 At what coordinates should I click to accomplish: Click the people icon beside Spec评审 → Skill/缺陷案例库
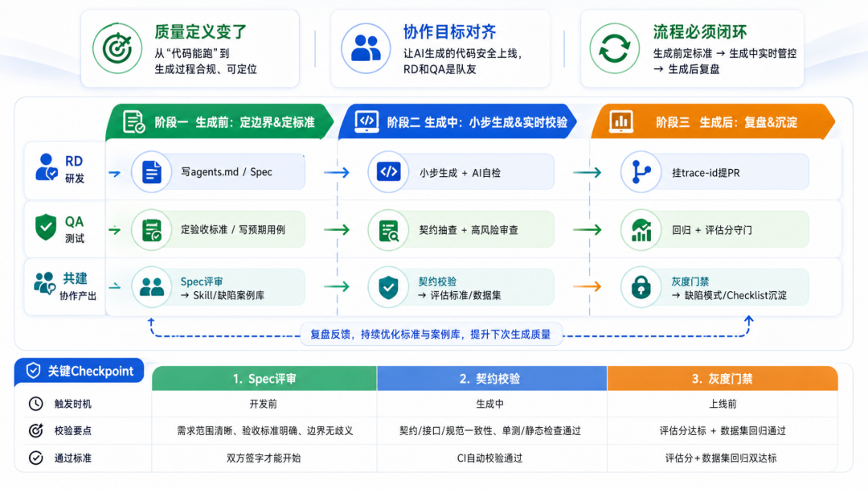click(x=151, y=287)
